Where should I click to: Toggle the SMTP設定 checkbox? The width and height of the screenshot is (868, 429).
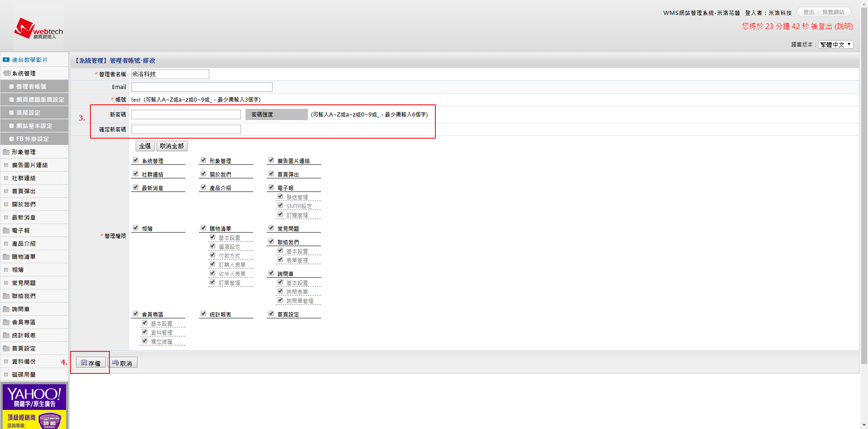tap(280, 205)
